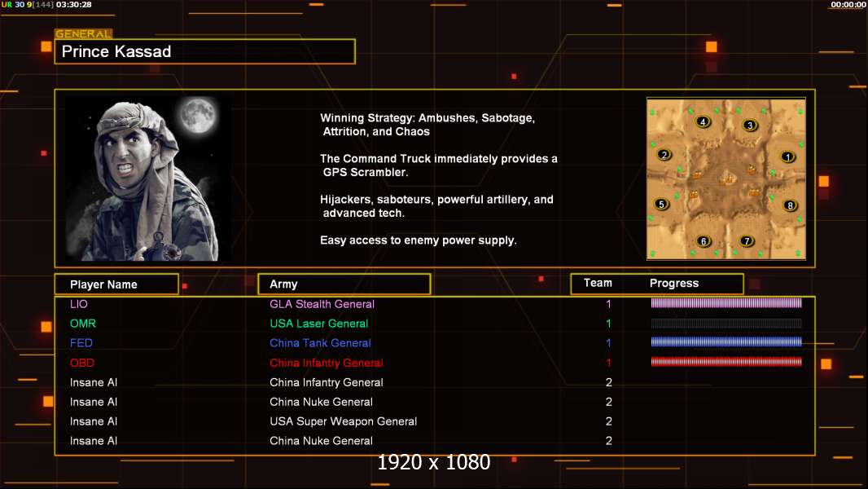Click USA Super Weapon General army text
868x489 pixels.
pyautogui.click(x=344, y=421)
